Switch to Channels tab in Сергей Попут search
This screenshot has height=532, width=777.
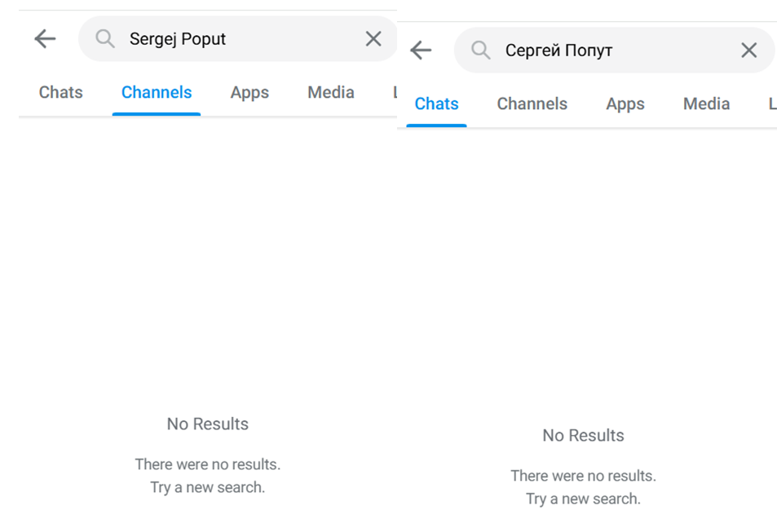532,104
